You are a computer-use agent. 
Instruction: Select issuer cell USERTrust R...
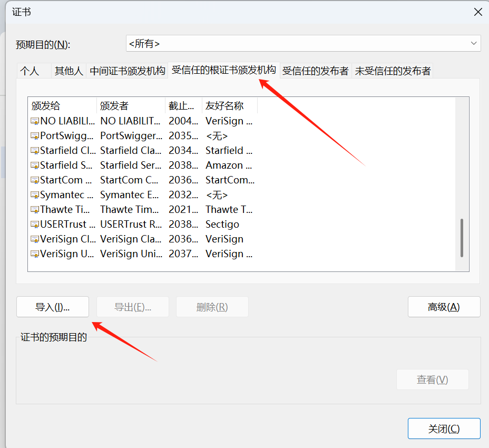pyautogui.click(x=131, y=225)
